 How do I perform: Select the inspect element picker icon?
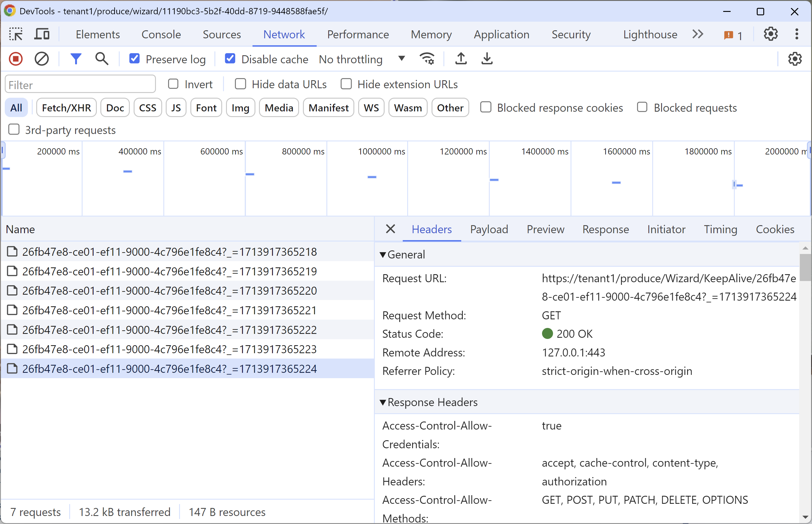click(x=16, y=34)
